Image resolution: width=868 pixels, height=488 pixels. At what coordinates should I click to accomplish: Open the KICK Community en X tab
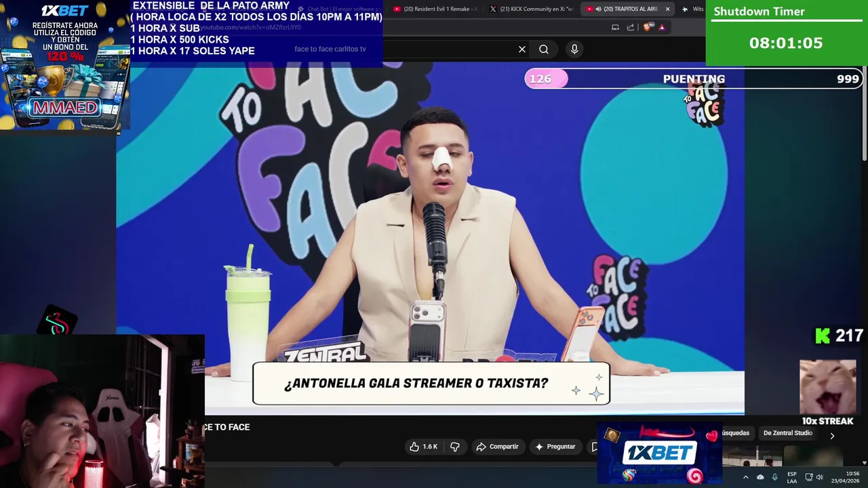pos(531,9)
